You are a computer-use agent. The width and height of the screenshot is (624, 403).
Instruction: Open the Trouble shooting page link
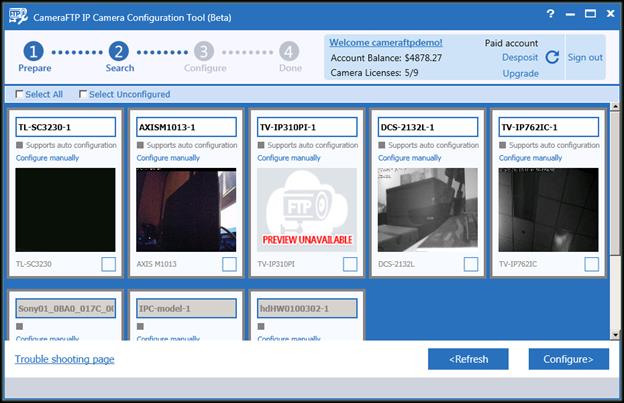pos(64,359)
